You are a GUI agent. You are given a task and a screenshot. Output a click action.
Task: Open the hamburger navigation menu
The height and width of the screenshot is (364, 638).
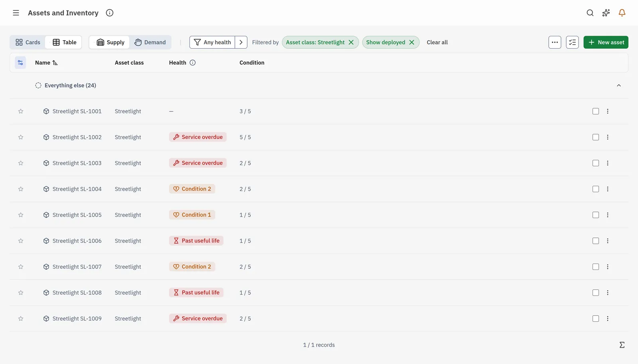point(16,13)
